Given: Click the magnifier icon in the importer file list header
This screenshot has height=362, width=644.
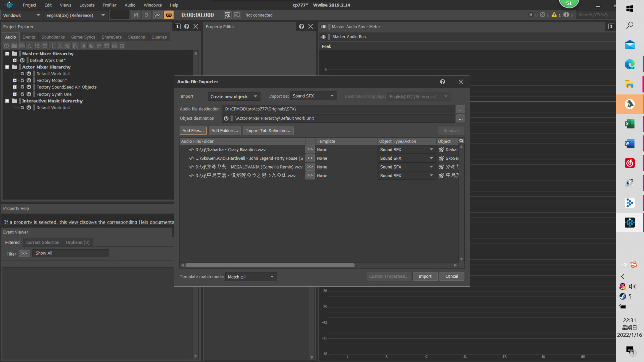Looking at the screenshot, I should pos(461,141).
